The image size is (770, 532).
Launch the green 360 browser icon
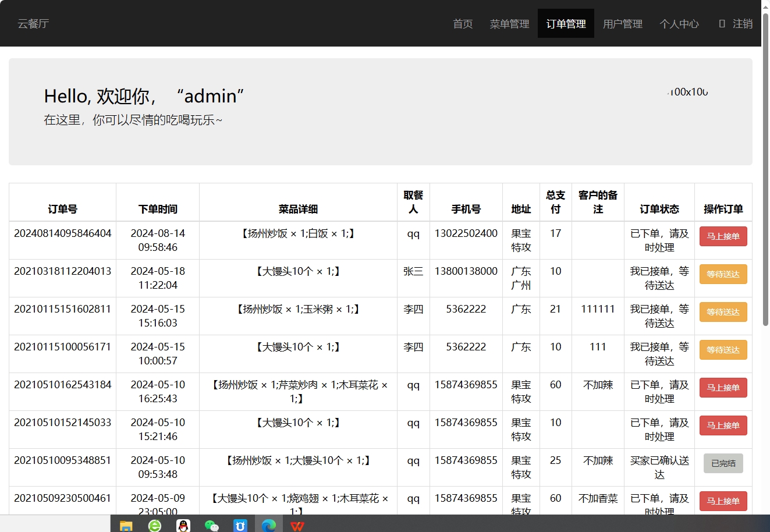click(x=155, y=526)
